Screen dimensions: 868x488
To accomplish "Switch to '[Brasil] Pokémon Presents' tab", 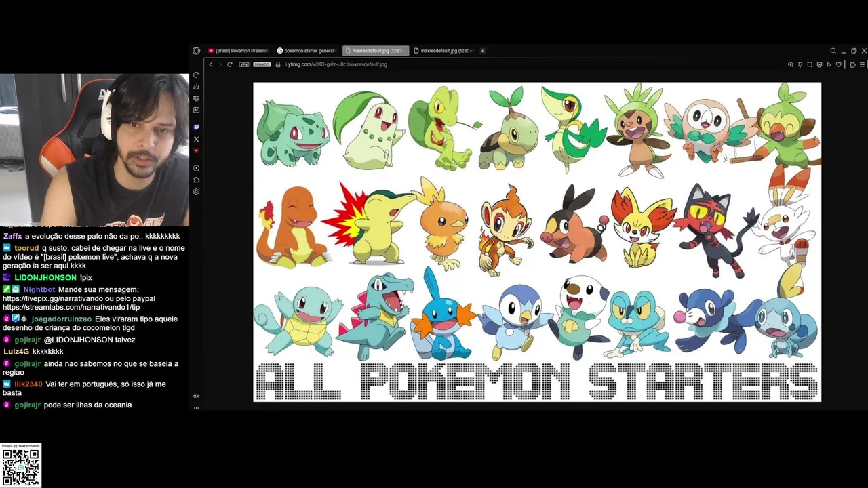I will click(x=239, y=51).
